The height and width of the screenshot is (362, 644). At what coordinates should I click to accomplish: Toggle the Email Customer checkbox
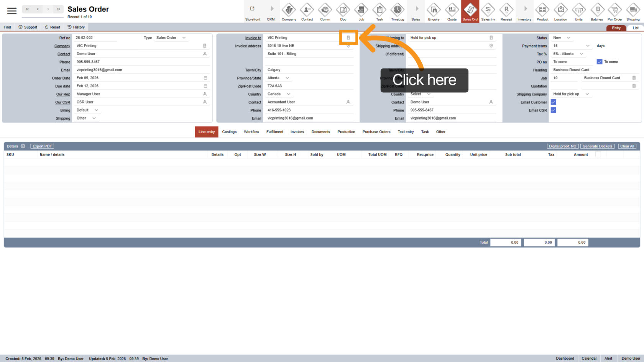(554, 102)
